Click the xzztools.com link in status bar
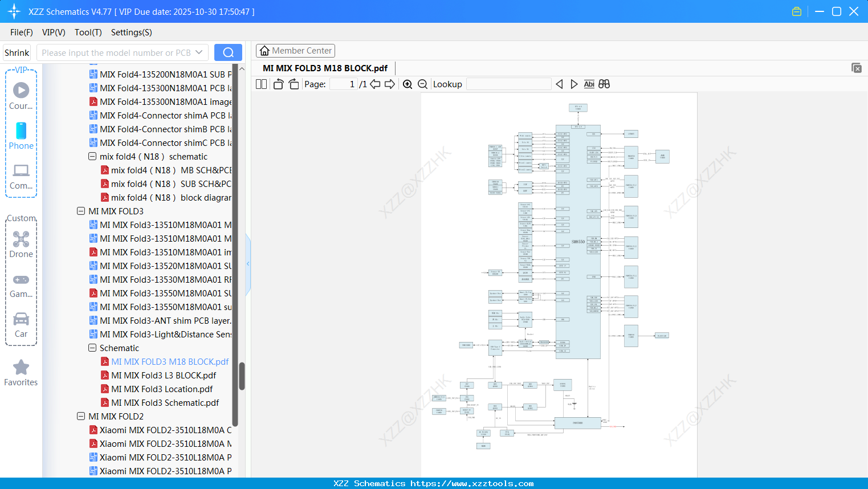 point(472,483)
